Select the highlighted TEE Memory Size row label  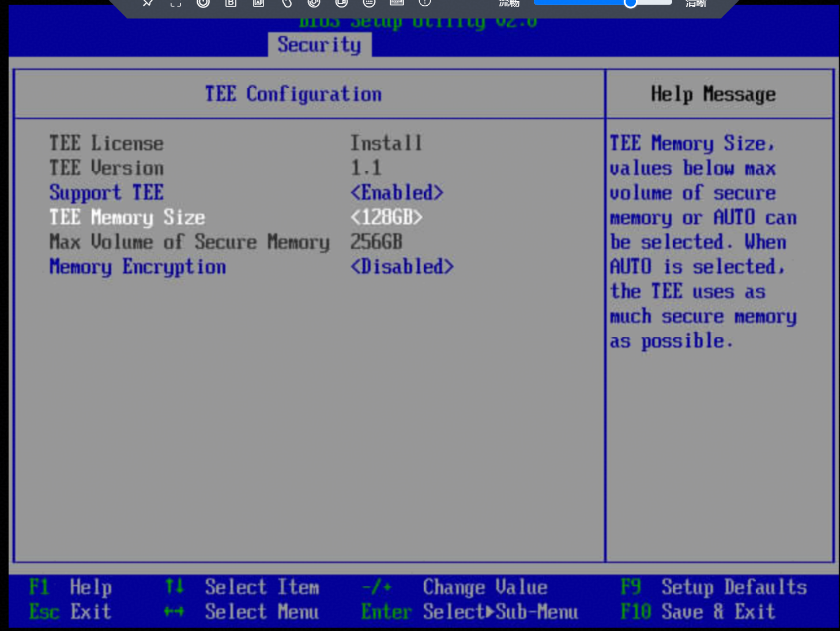point(127,217)
